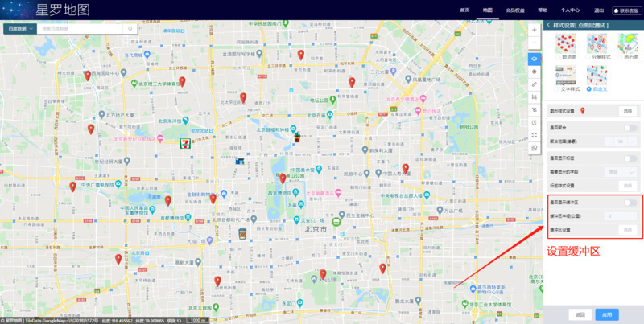This screenshot has height=324, width=644.
Task: Click the drink cup marker near 北京鼓楼
Action: point(296,137)
